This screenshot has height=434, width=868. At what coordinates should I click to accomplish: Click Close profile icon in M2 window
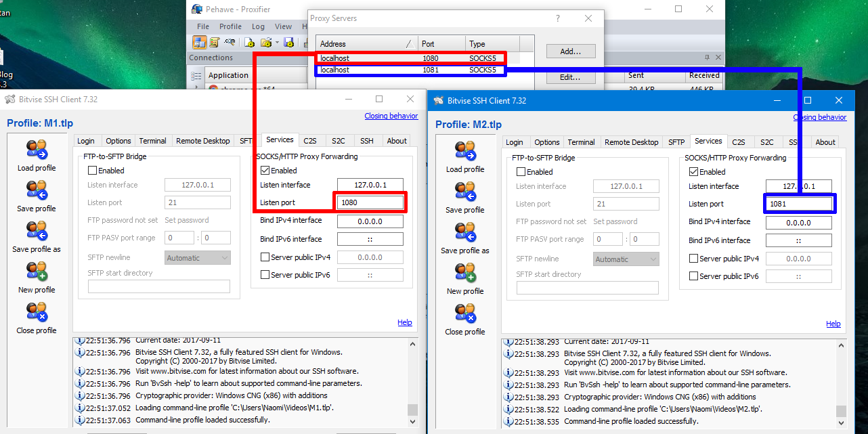(465, 313)
